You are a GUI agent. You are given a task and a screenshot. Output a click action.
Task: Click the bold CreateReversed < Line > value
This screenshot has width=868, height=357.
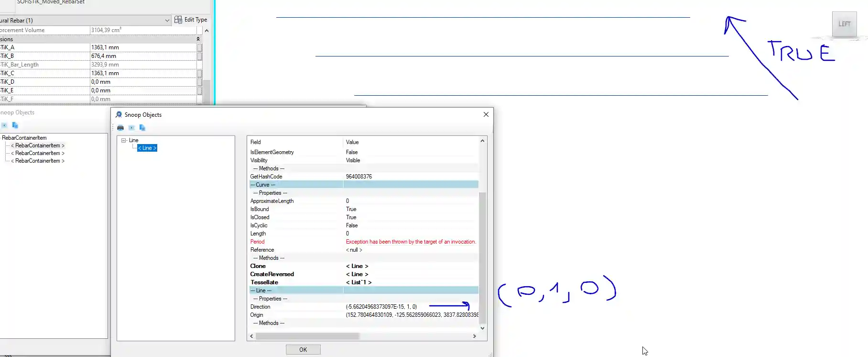click(x=357, y=274)
